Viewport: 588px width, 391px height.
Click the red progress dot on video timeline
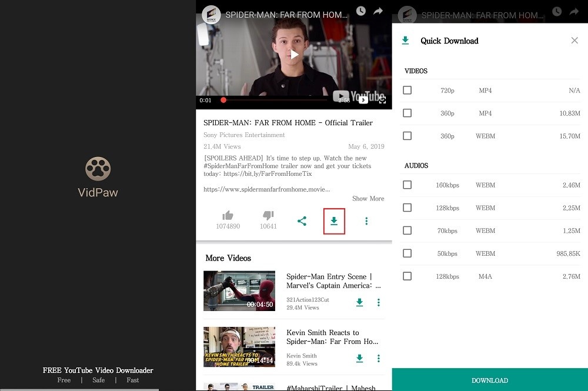click(x=223, y=100)
